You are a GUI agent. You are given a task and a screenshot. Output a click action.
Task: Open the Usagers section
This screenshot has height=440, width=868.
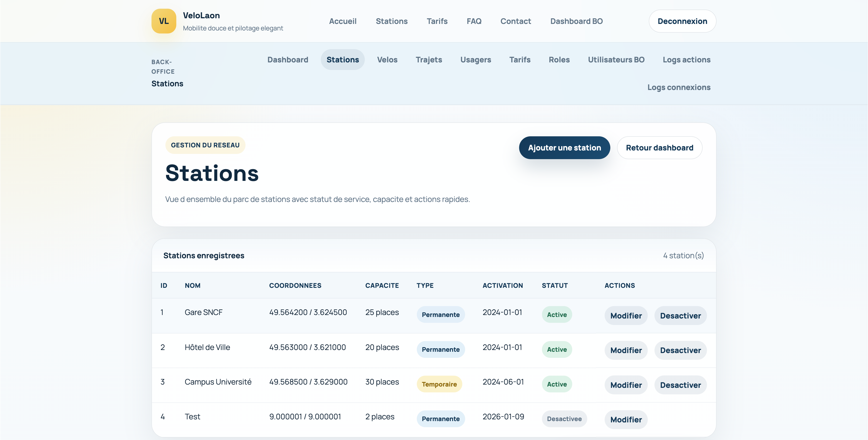pyautogui.click(x=475, y=60)
